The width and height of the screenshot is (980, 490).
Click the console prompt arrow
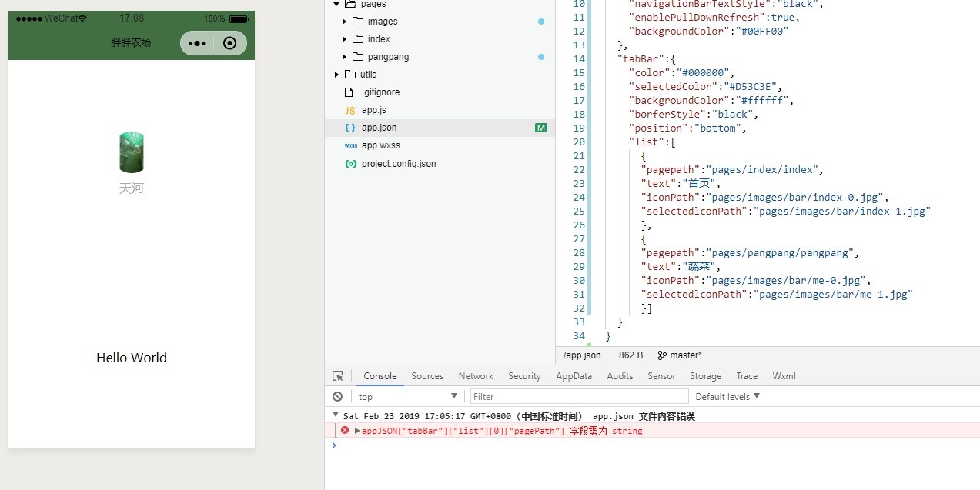pos(334,445)
